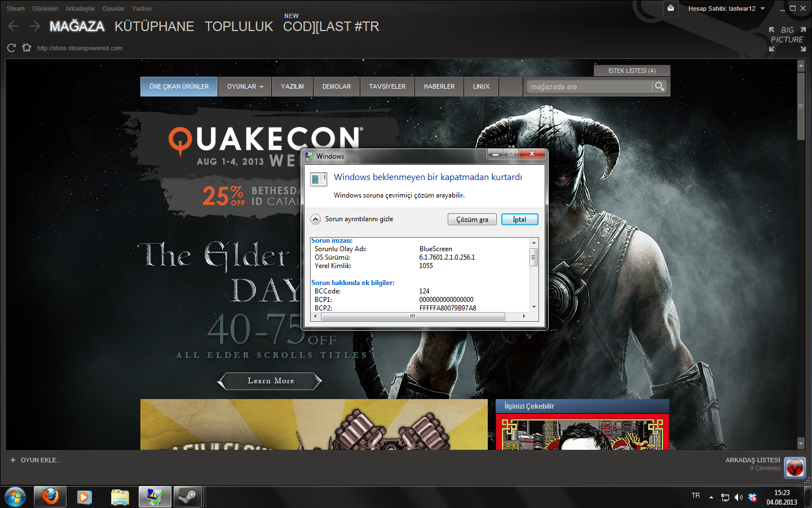Click the dialog details vertical scroll thumb

(533, 257)
